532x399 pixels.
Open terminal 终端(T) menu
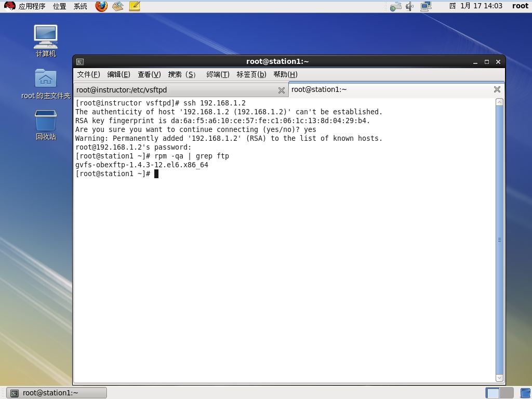tap(218, 74)
